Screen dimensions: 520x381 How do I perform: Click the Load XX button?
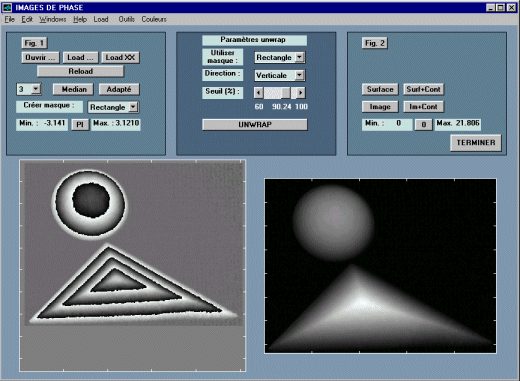pyautogui.click(x=120, y=58)
